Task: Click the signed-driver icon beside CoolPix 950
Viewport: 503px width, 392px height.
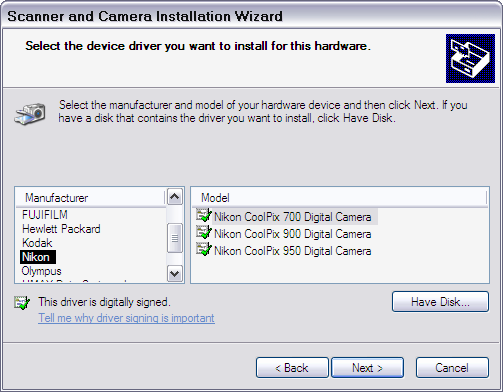Action: tap(204, 249)
